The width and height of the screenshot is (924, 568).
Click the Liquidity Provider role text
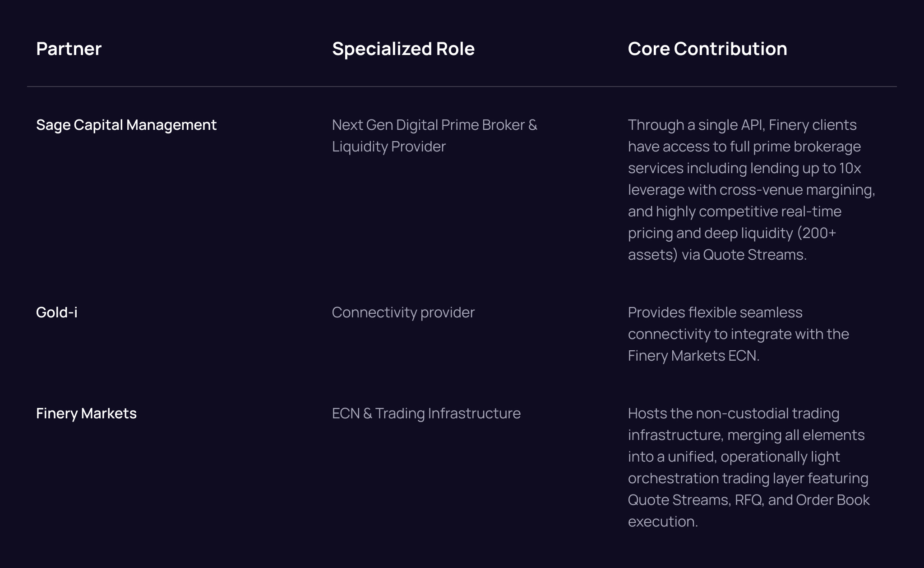tap(388, 147)
